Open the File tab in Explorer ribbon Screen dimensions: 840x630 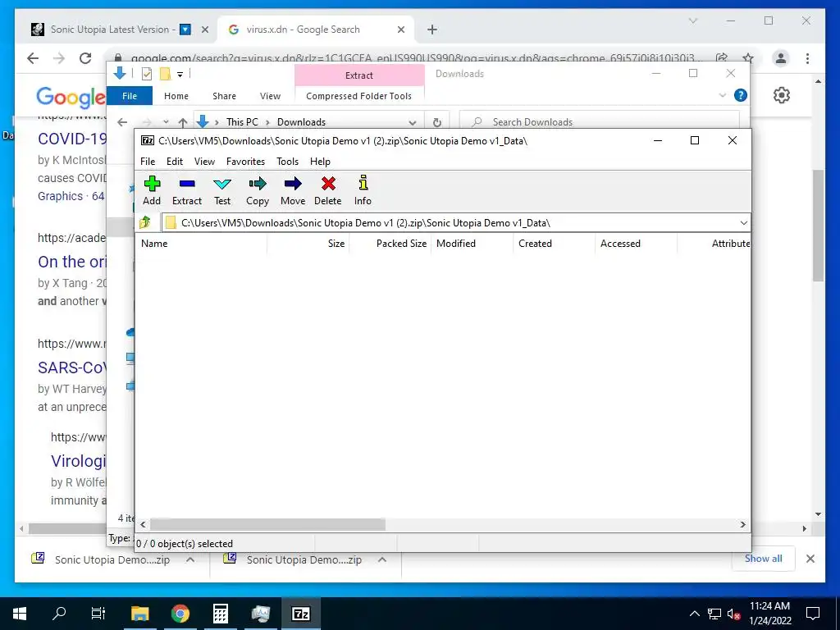click(x=130, y=96)
